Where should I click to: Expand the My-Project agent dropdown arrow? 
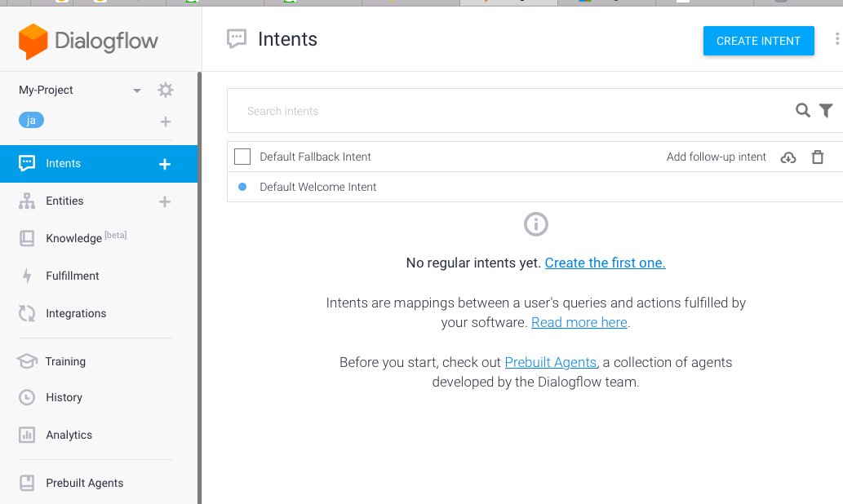pos(137,91)
